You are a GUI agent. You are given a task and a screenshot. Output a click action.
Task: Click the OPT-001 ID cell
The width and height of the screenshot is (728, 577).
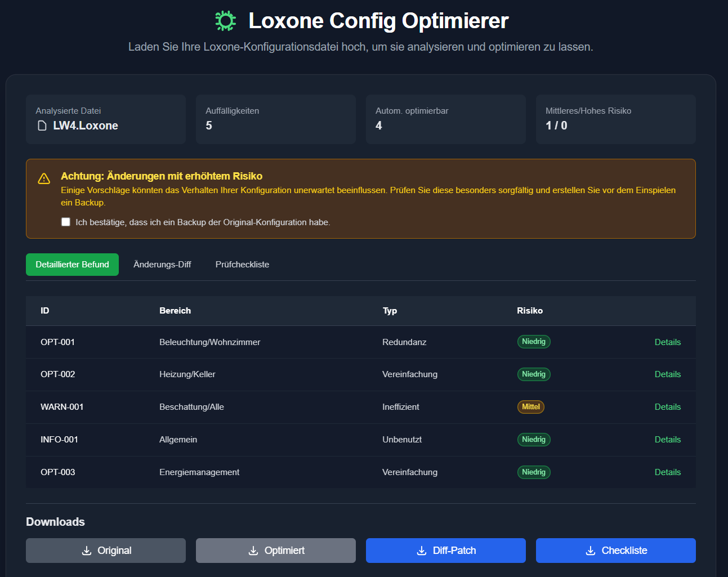tap(57, 342)
